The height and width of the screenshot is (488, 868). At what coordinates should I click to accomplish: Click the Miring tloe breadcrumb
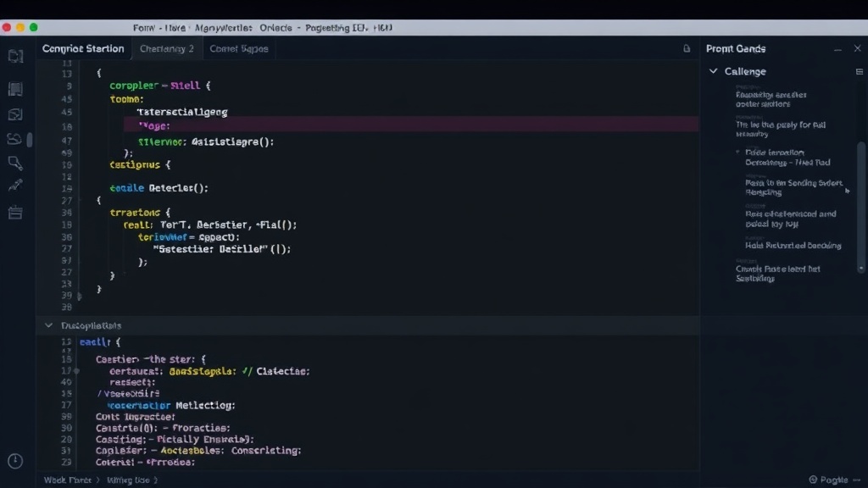point(128,480)
